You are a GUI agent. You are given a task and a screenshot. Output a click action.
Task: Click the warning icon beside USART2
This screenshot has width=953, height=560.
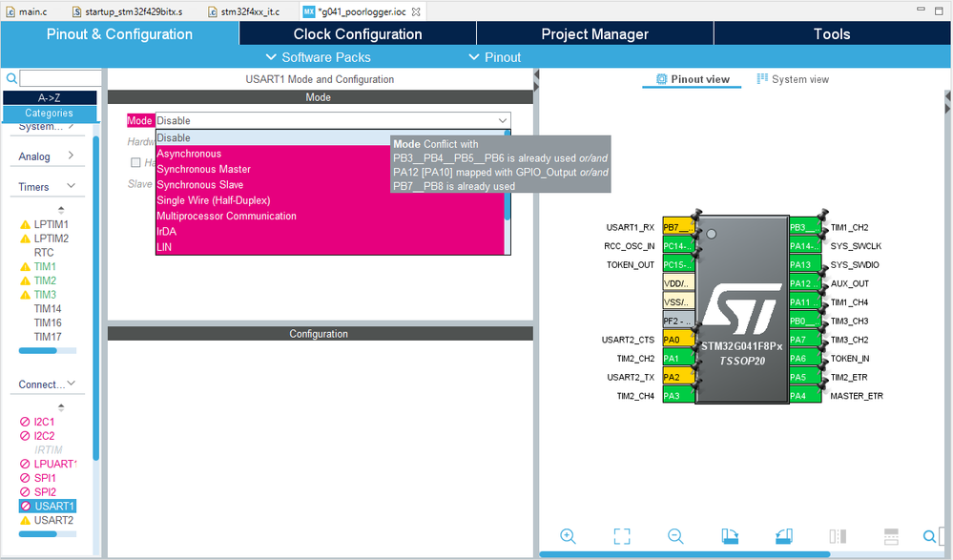(x=25, y=521)
